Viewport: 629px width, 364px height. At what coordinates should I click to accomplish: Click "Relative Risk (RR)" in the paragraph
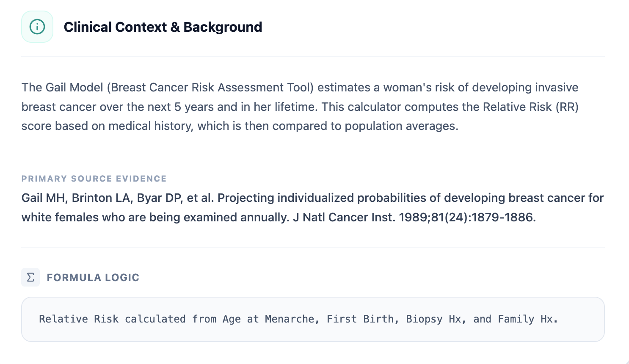click(530, 107)
